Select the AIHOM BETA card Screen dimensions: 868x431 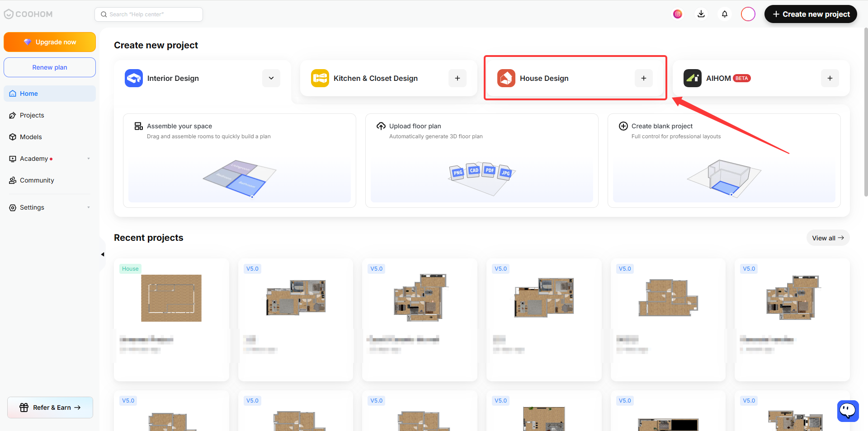[x=761, y=78]
